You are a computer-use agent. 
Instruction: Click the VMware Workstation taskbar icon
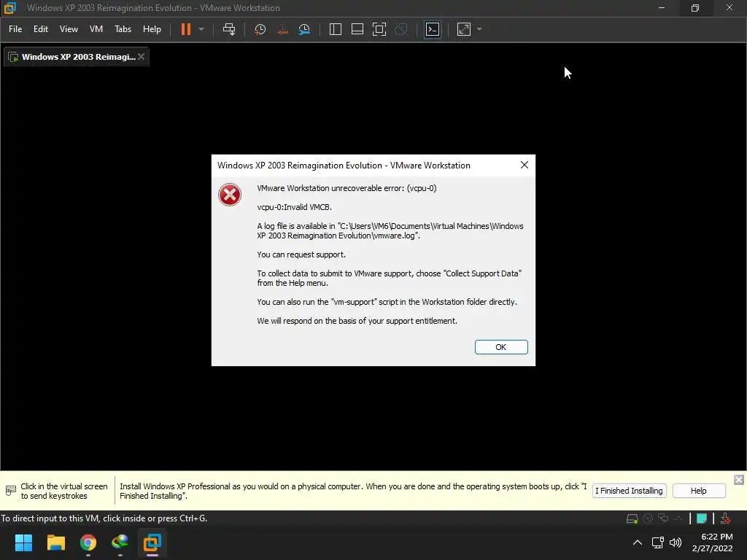tap(152, 542)
